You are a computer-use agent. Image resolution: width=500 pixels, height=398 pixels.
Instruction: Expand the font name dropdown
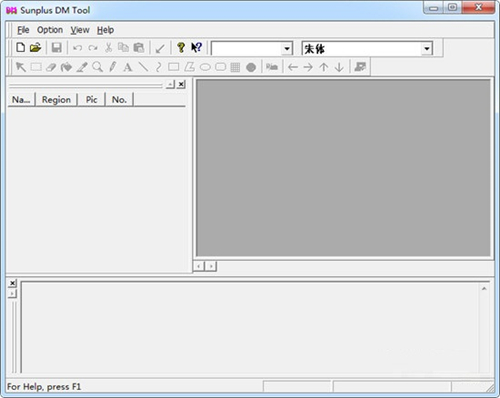(427, 49)
